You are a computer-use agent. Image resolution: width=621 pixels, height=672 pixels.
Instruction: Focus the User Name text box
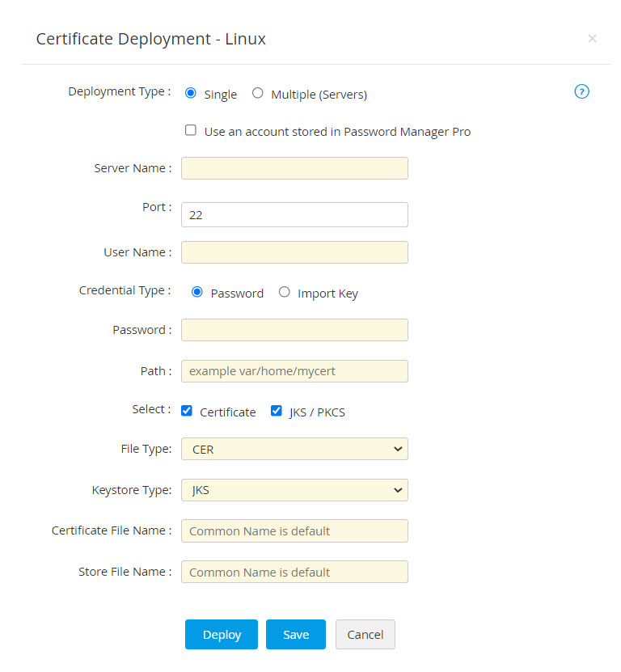(x=294, y=252)
